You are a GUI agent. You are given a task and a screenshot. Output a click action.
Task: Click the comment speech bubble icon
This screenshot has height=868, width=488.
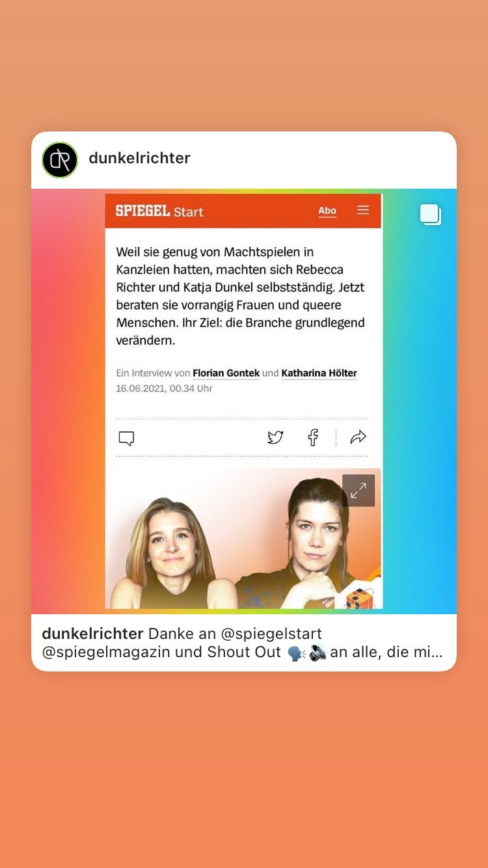pos(126,439)
